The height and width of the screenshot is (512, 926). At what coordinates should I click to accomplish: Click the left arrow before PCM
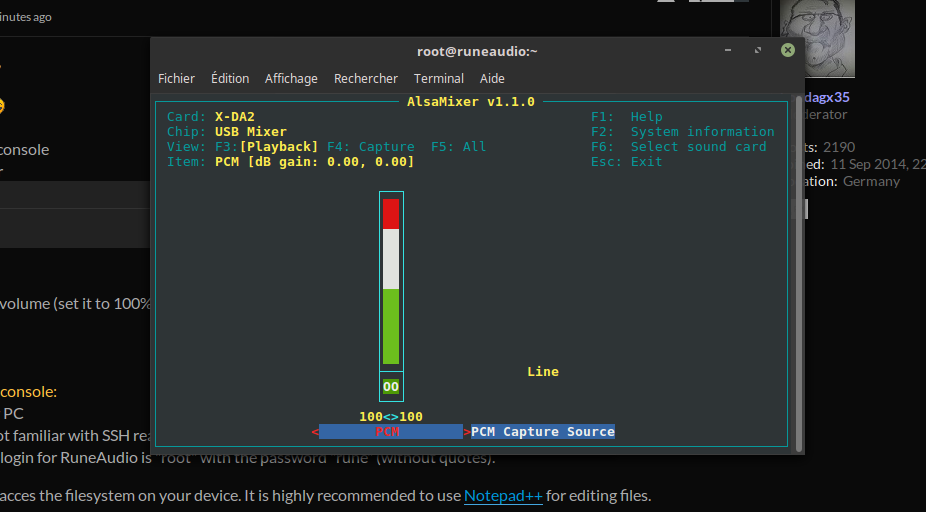315,432
